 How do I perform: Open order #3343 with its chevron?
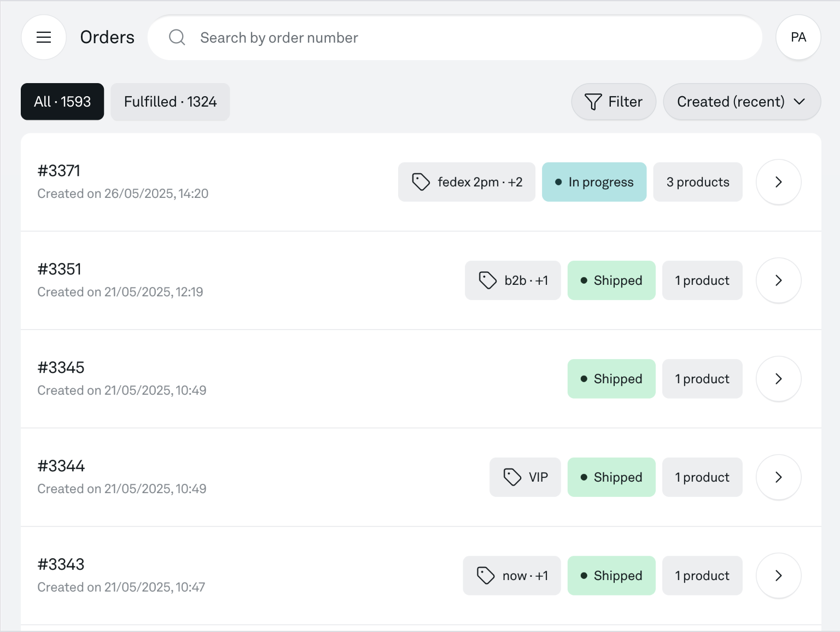pyautogui.click(x=779, y=576)
